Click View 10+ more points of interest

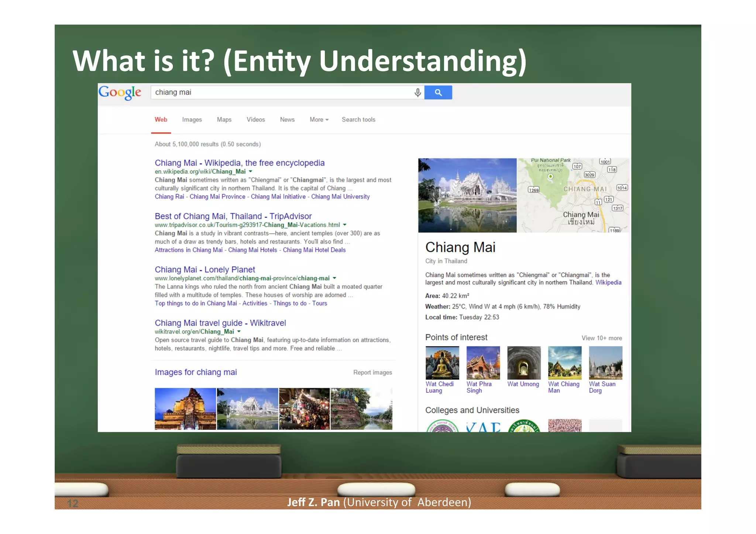point(602,338)
